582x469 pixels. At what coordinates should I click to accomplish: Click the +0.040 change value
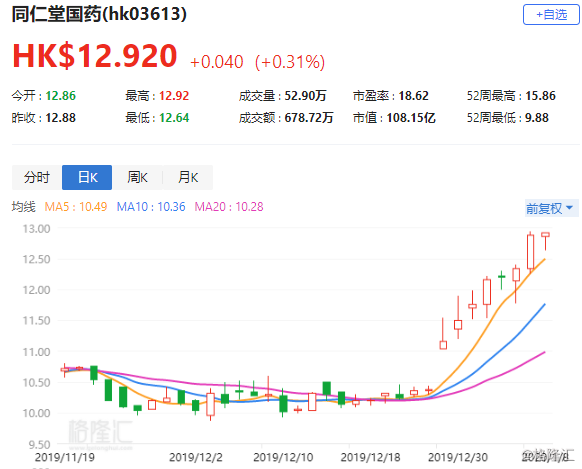click(217, 62)
